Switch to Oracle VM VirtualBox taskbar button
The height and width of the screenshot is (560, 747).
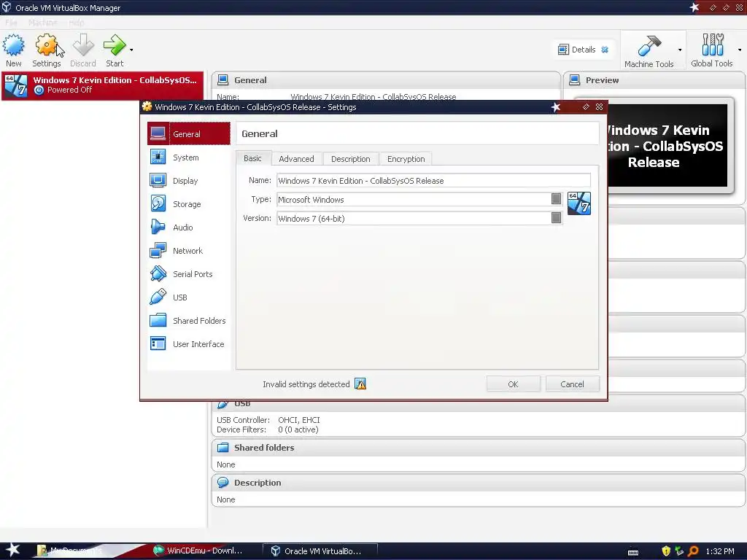tap(320, 551)
